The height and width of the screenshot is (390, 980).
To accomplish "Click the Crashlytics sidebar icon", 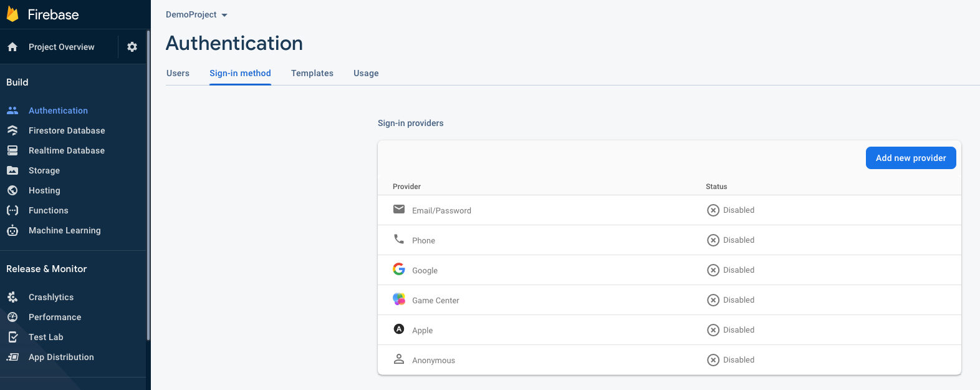I will 12,297.
